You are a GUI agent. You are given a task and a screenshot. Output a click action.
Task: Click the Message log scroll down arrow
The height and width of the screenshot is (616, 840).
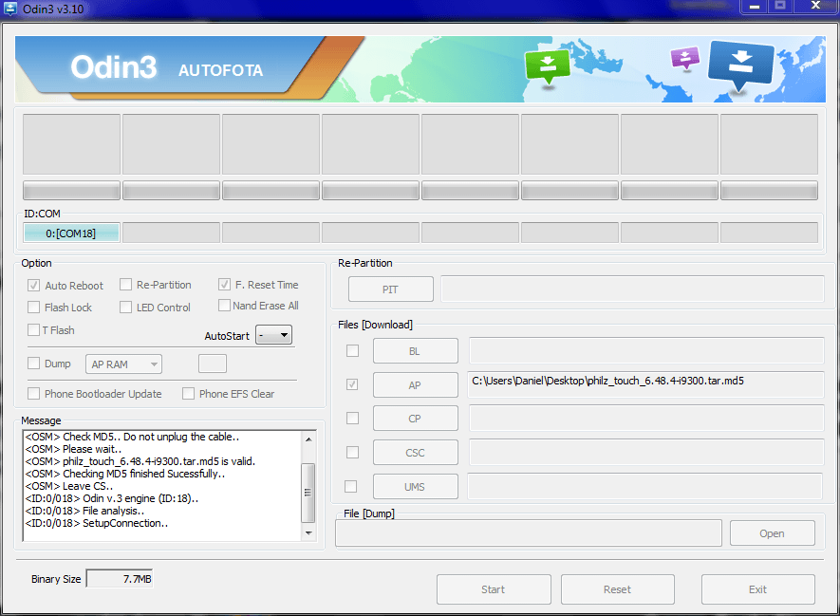pos(308,533)
